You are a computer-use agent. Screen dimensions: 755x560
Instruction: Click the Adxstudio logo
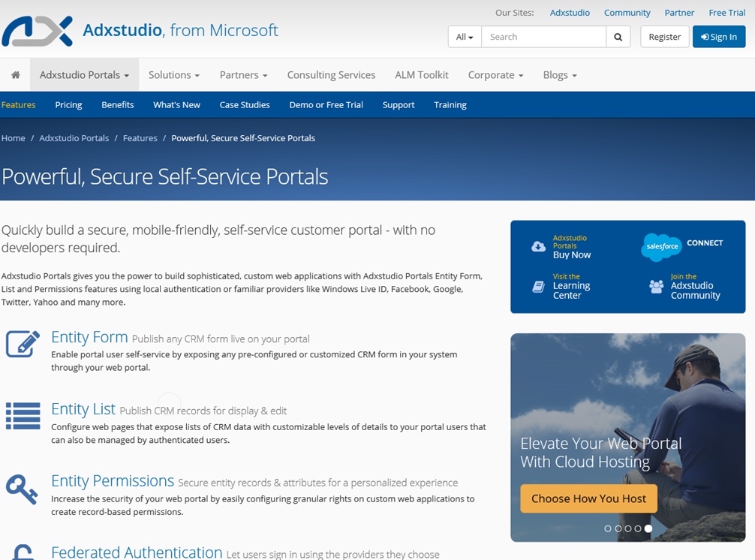click(x=36, y=31)
